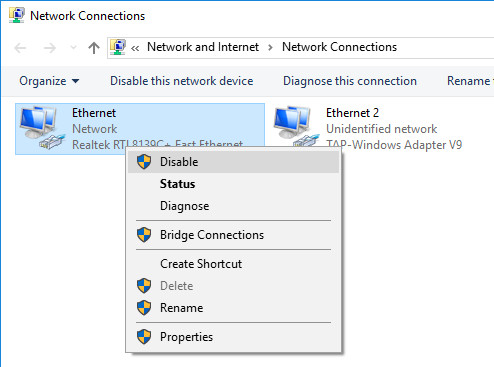The width and height of the screenshot is (494, 367).
Task: Click Diagnose this connection toolbar button
Action: tap(350, 81)
